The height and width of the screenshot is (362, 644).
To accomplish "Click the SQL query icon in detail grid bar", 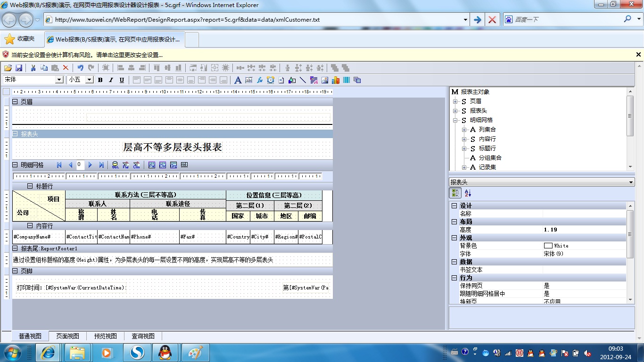I will click(x=115, y=165).
